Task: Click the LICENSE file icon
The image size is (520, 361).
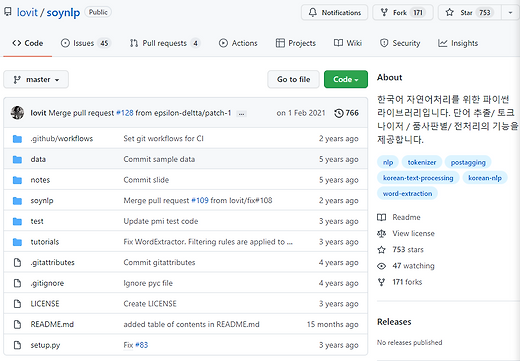Action: (x=17, y=304)
